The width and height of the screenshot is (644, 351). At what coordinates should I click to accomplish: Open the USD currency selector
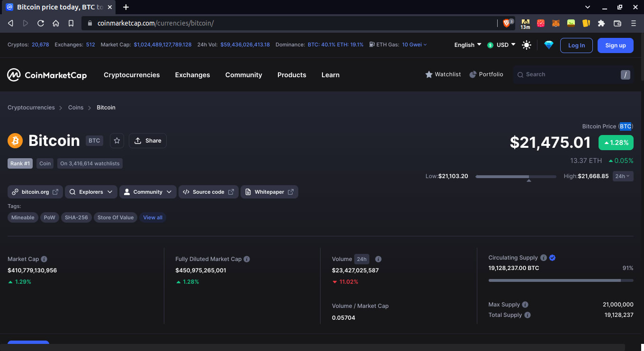click(501, 45)
